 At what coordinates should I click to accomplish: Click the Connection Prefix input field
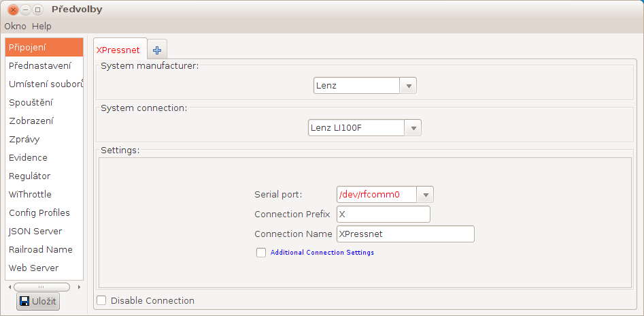383,215
